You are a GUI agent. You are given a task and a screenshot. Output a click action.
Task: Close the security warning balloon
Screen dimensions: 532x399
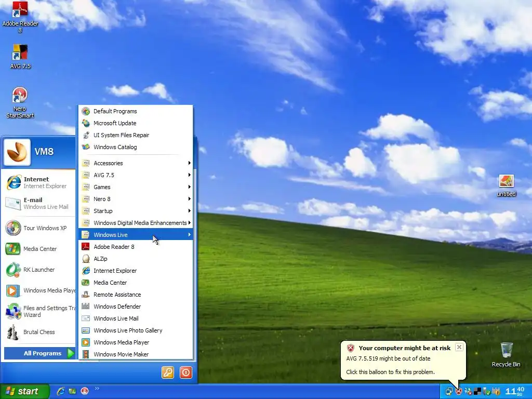[459, 347]
